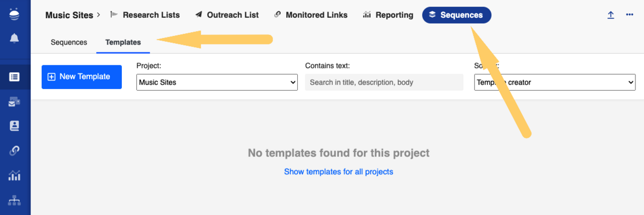Open the hierarchy tree icon in the sidebar
Screen dimensions: 644x215
tap(14, 201)
